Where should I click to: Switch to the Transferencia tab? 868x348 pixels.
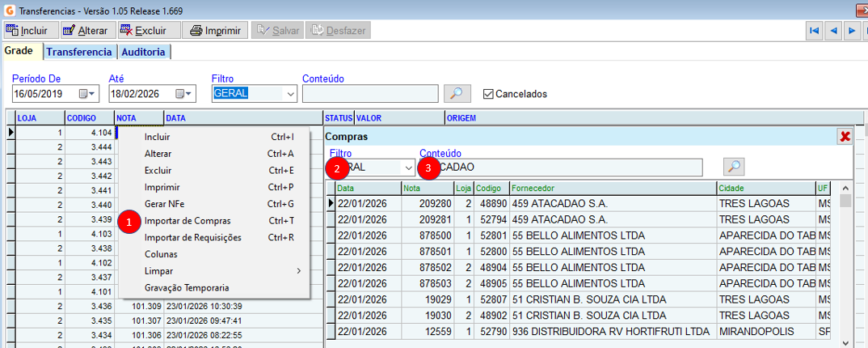[78, 52]
